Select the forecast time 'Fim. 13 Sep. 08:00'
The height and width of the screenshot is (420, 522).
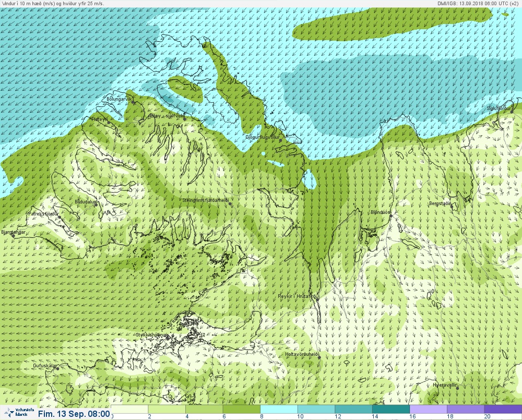(x=74, y=414)
